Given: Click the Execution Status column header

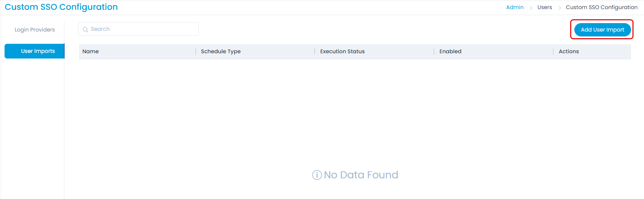Looking at the screenshot, I should pos(342,52).
